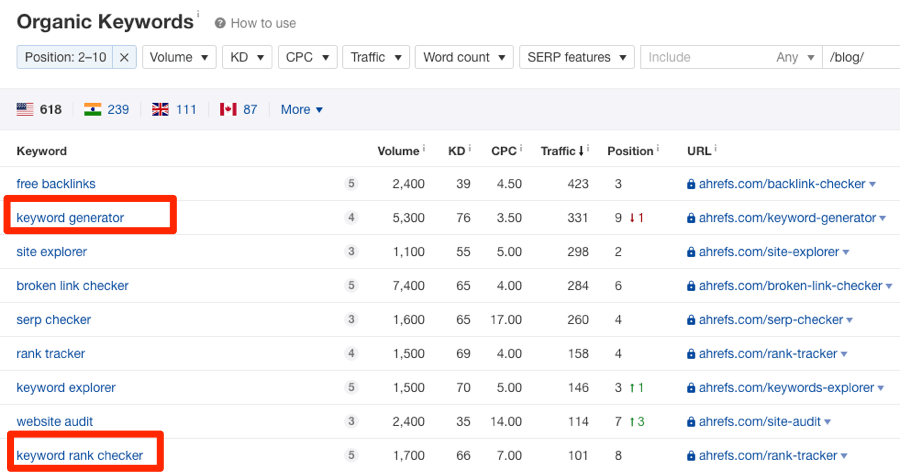900x472 pixels.
Task: Select the Canada flag 87 tab
Action: pos(238,110)
